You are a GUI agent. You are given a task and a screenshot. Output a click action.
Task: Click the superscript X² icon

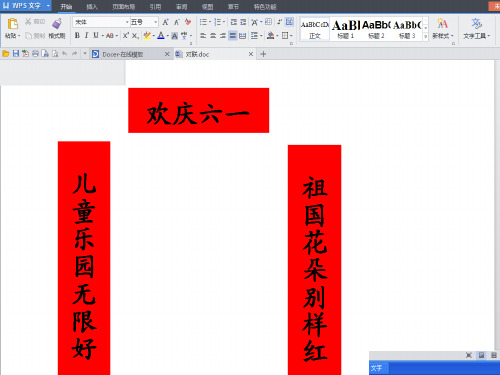click(x=125, y=35)
